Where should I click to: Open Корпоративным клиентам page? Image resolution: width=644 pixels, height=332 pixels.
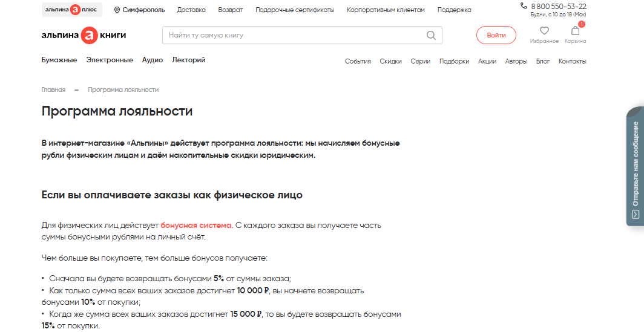(386, 10)
